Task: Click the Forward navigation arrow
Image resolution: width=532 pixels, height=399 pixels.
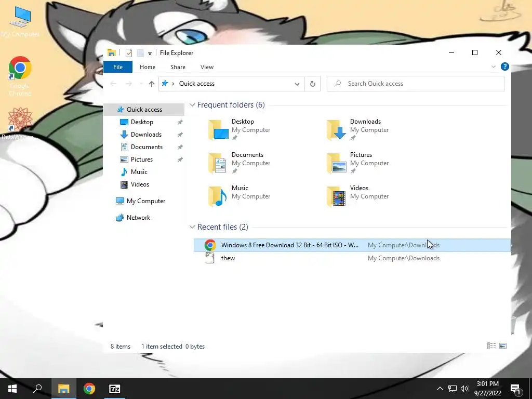Action: click(129, 84)
